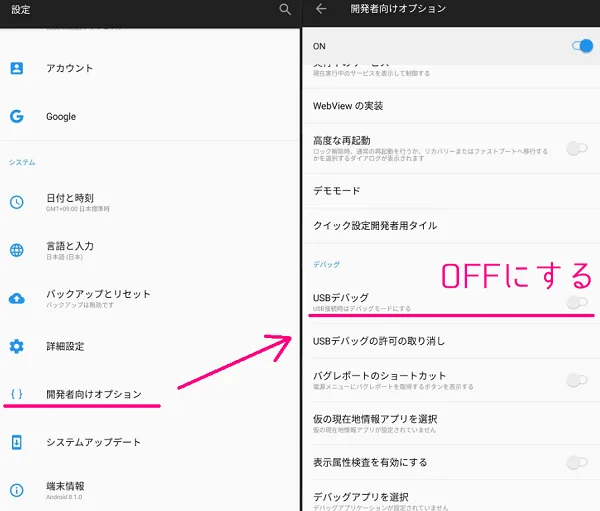
Task: Click the 設定 title text
Action: coord(20,10)
